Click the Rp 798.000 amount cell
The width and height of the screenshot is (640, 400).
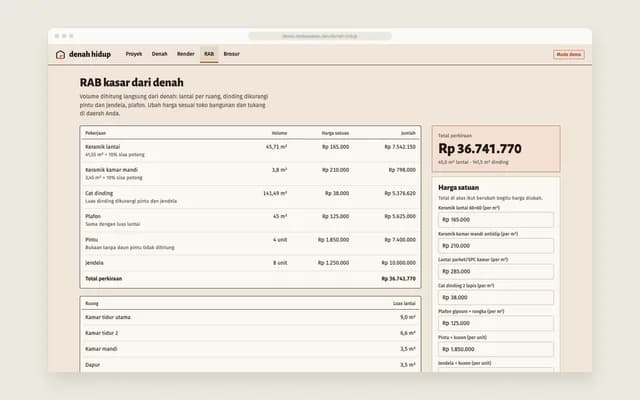tap(402, 170)
